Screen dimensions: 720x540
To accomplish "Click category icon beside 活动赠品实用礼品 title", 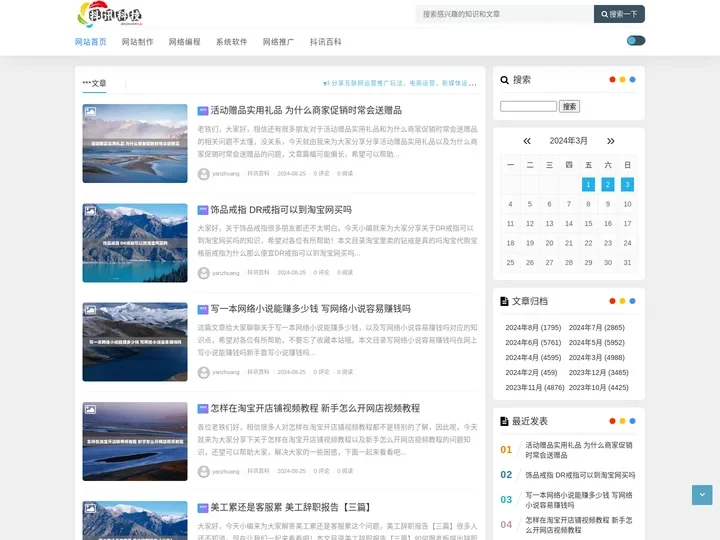I will pyautogui.click(x=203, y=111).
